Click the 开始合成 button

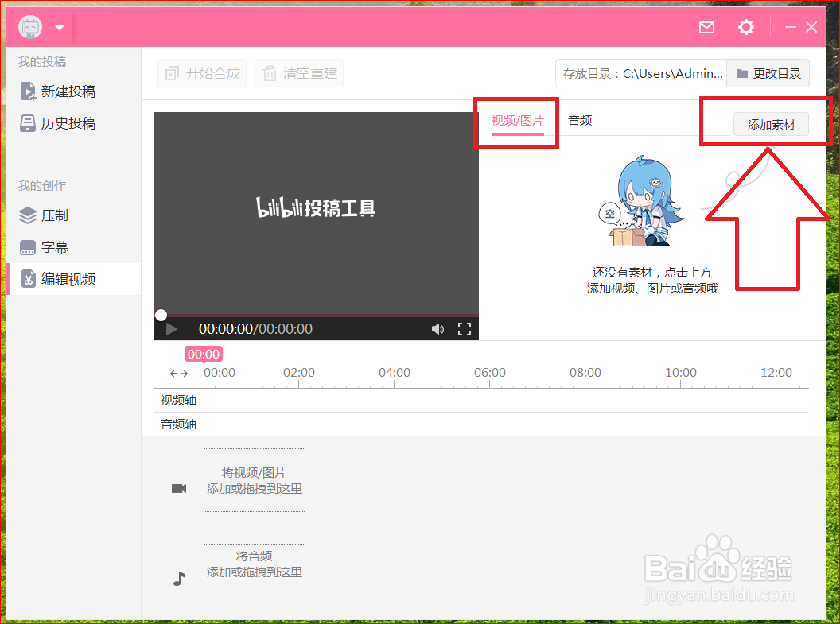pyautogui.click(x=202, y=73)
